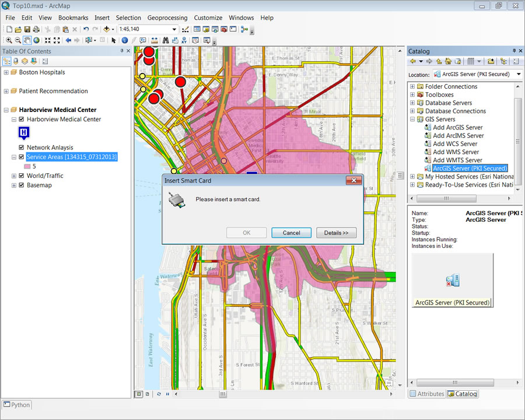This screenshot has height=420, width=525.
Task: Open the Geoprocessing menu
Action: [167, 17]
